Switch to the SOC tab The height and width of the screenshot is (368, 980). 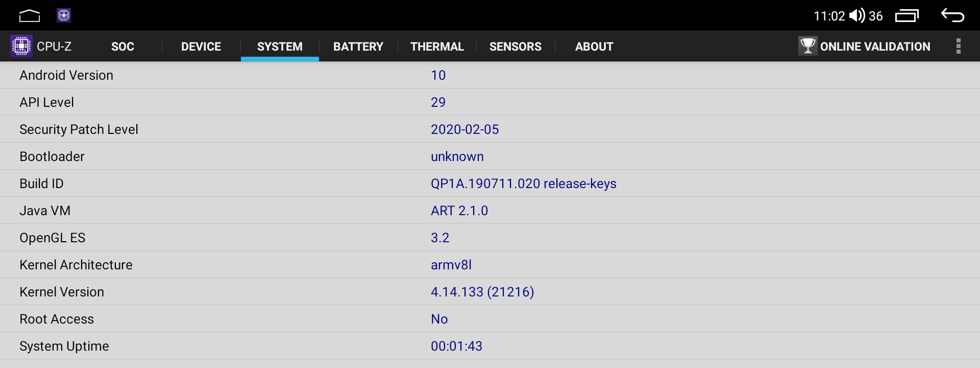pyautogui.click(x=122, y=47)
